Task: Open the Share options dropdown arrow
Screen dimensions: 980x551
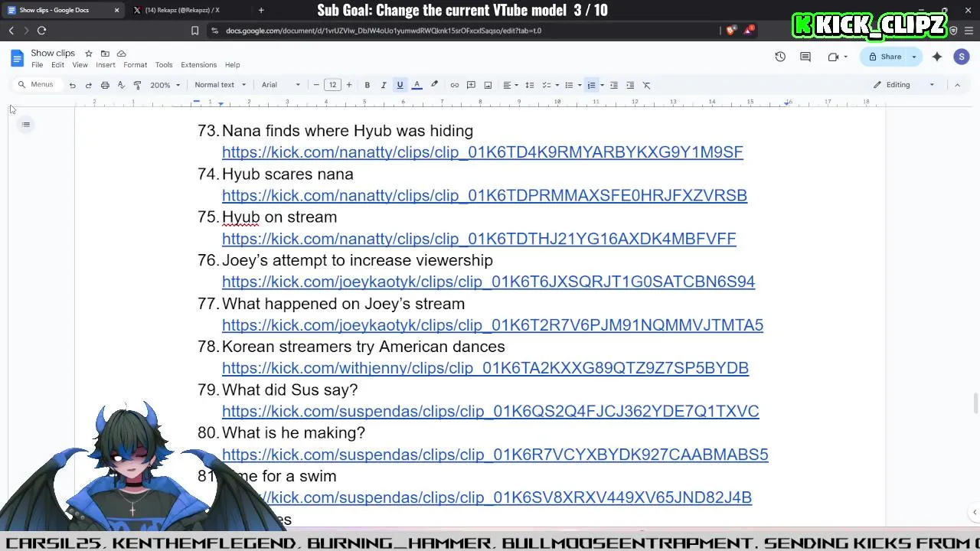Action: [x=913, y=57]
